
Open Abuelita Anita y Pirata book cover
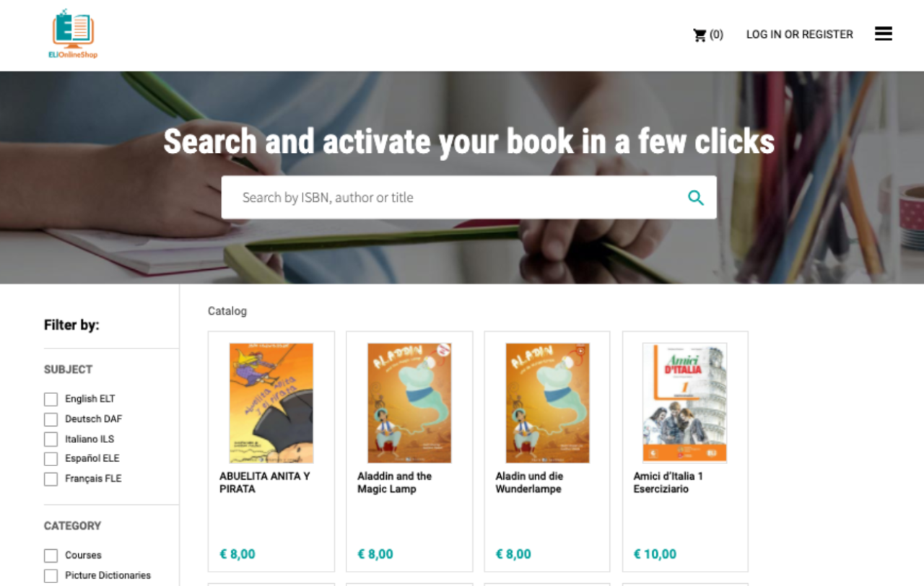271,403
